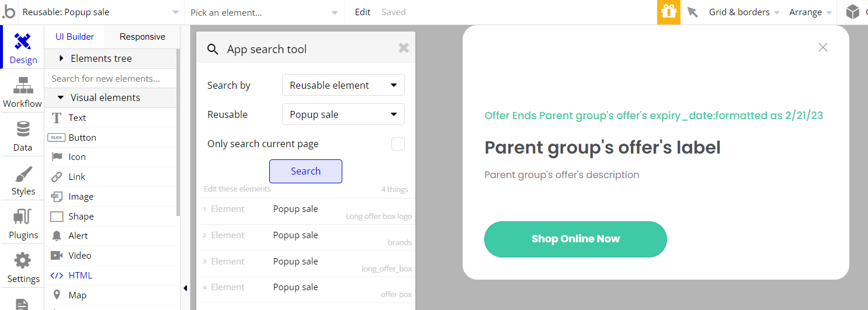This screenshot has width=868, height=310.
Task: Enable Only search current page checkbox
Action: tap(398, 144)
